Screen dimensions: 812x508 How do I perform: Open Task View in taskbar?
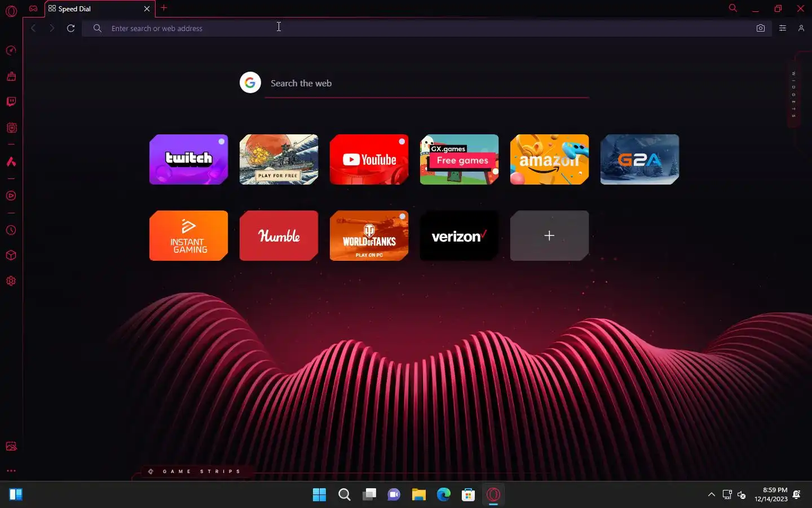pyautogui.click(x=369, y=495)
